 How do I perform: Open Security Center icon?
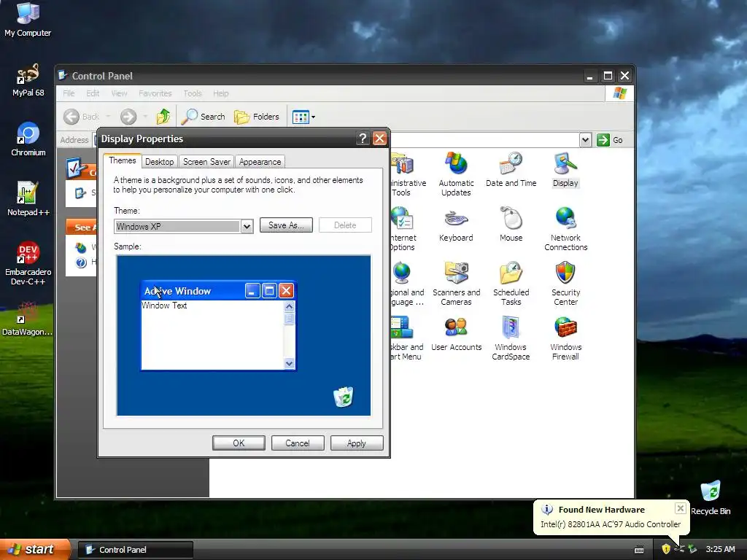pos(565,284)
